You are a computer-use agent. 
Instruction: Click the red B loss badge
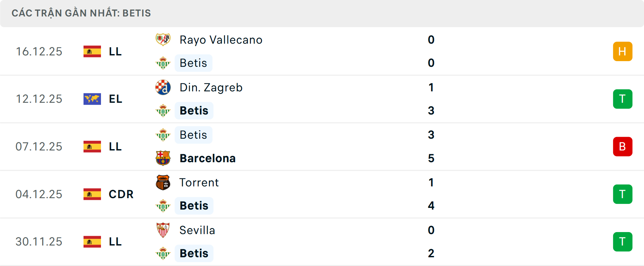click(x=623, y=147)
